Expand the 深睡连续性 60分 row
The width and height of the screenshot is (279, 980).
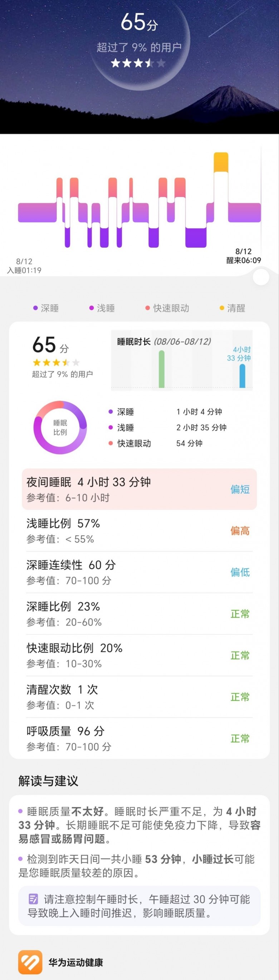click(139, 572)
